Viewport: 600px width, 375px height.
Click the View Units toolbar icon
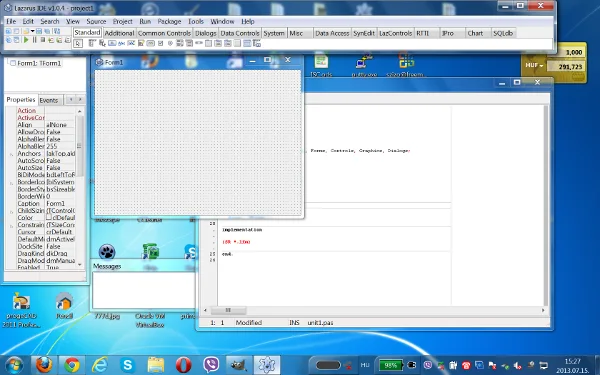coord(8,40)
